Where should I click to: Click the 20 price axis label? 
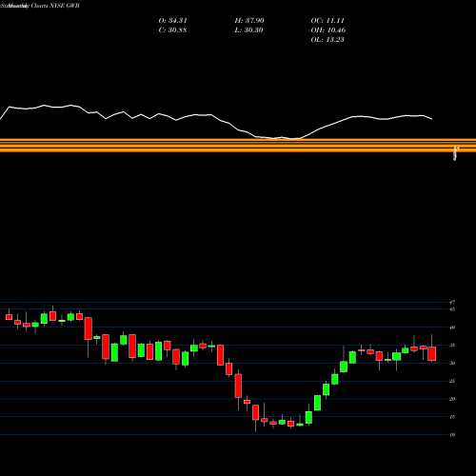pos(452,399)
